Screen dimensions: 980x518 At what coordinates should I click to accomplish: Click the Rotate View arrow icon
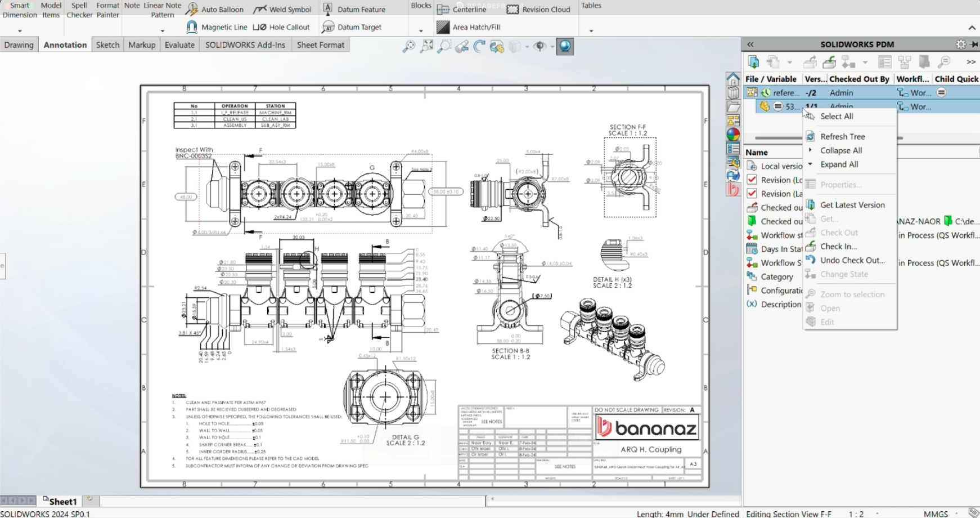(x=479, y=47)
